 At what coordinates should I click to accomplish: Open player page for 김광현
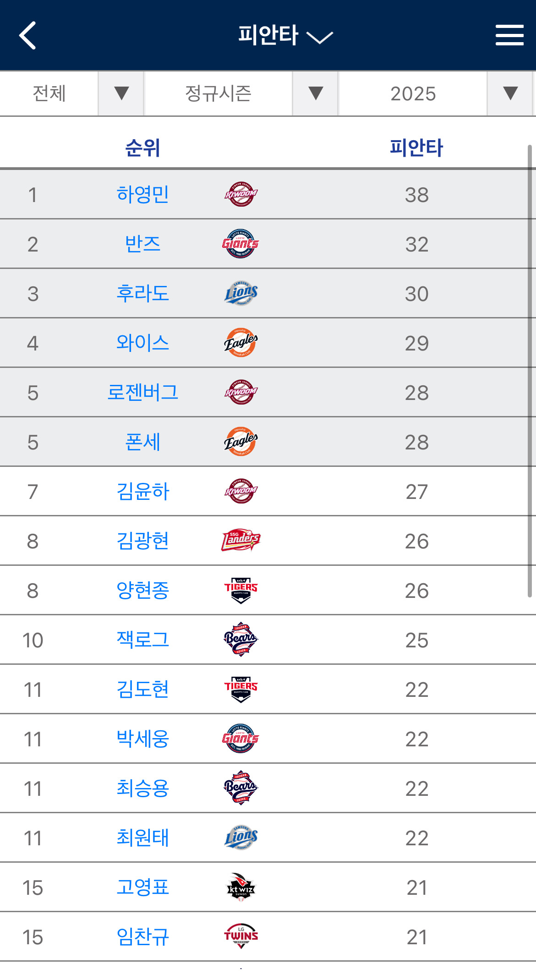coord(143,541)
